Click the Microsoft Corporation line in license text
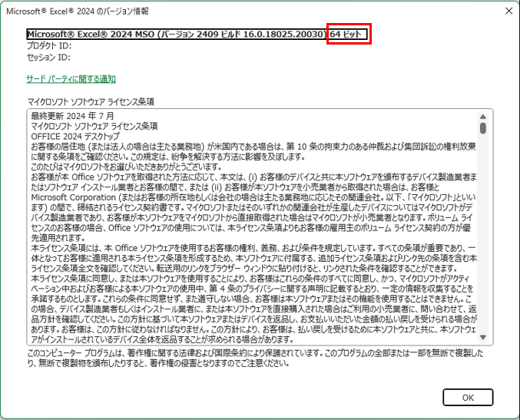Viewport: 520px width, 420px height. (253, 197)
